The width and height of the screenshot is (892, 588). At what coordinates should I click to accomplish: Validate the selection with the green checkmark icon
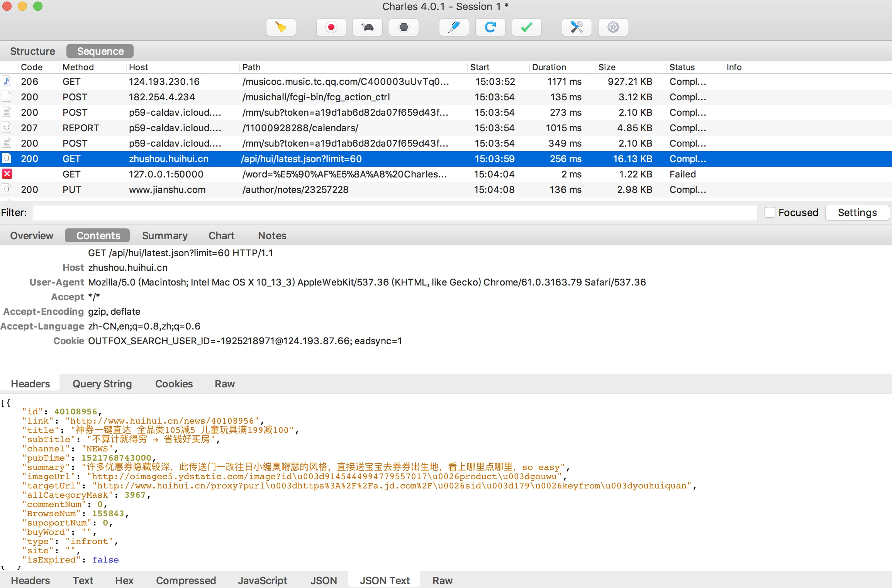[x=526, y=27]
